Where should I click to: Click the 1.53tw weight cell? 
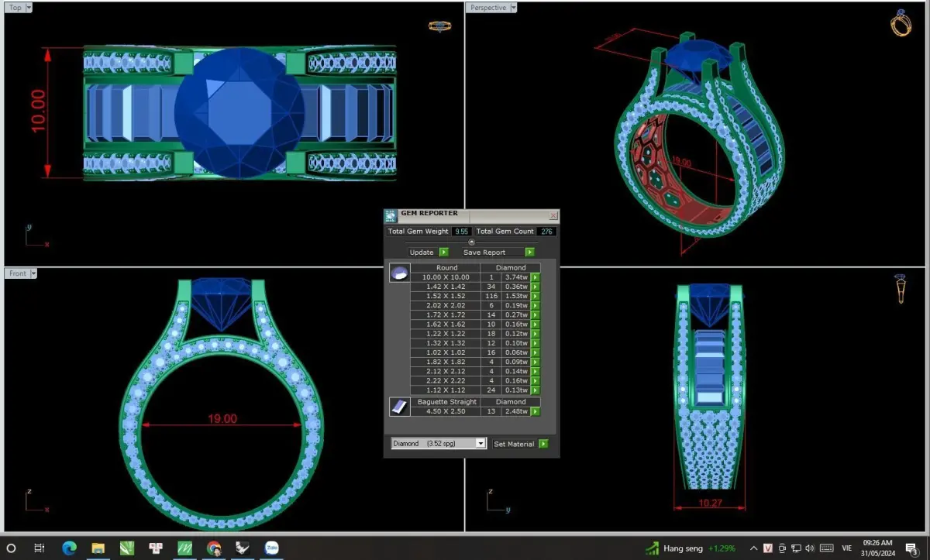point(516,296)
